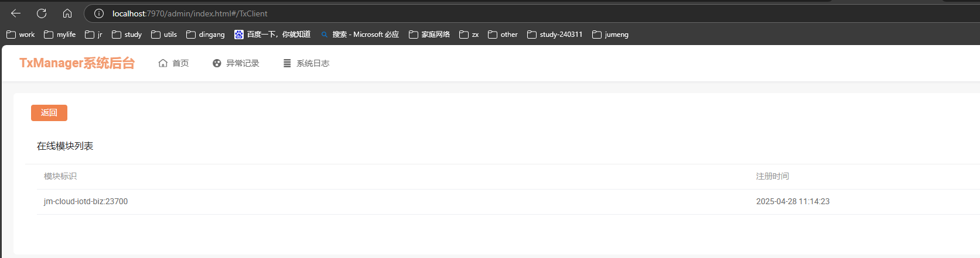The height and width of the screenshot is (258, 980).
Task: Open the 系统日志 menu item
Action: pos(313,63)
